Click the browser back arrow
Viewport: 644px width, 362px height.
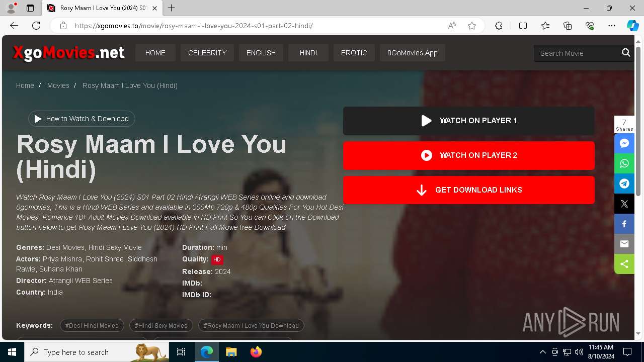(x=14, y=26)
